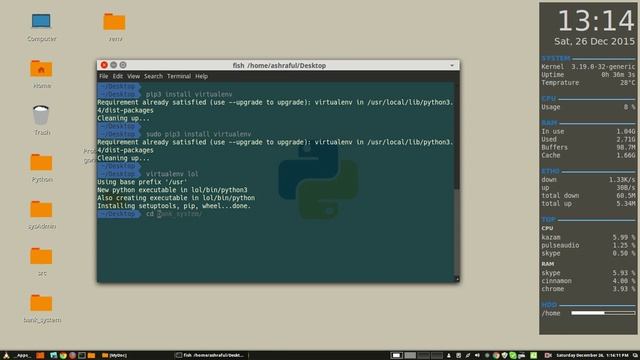Open Search menu in terminal

153,76
